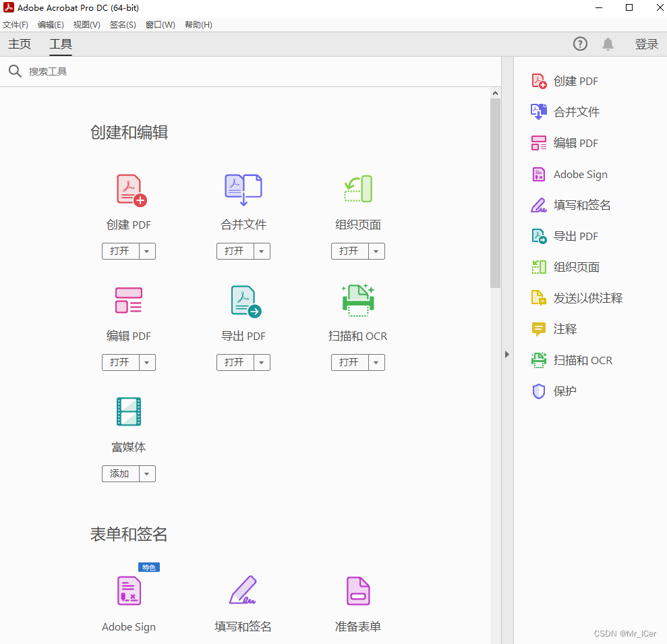
Task: Switch to the 主页 tab
Action: point(20,44)
